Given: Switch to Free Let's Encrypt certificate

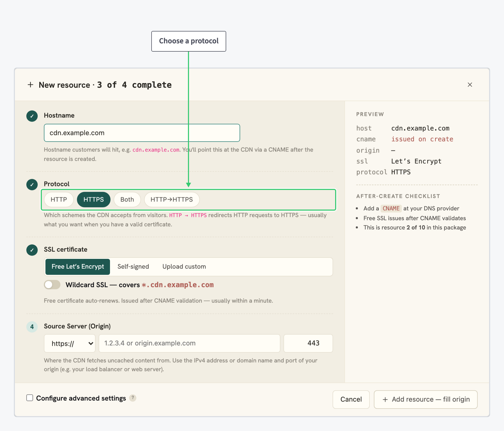Looking at the screenshot, I should pyautogui.click(x=78, y=267).
